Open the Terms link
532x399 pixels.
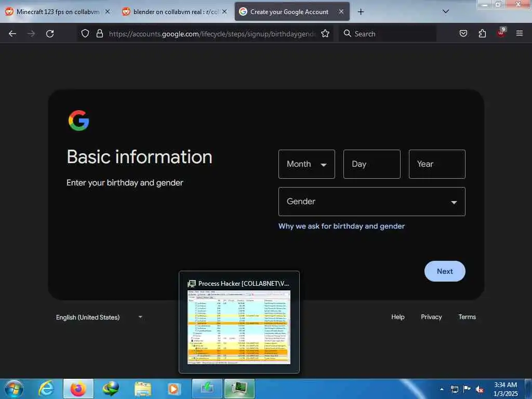467,317
